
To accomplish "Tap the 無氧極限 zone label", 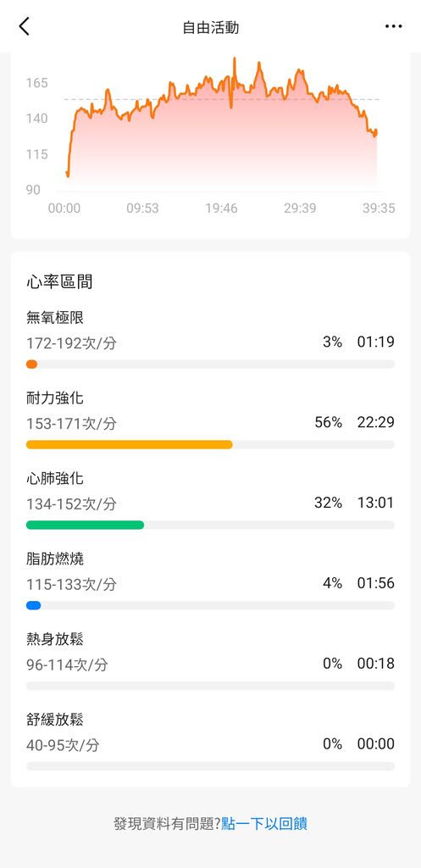I will (x=55, y=318).
